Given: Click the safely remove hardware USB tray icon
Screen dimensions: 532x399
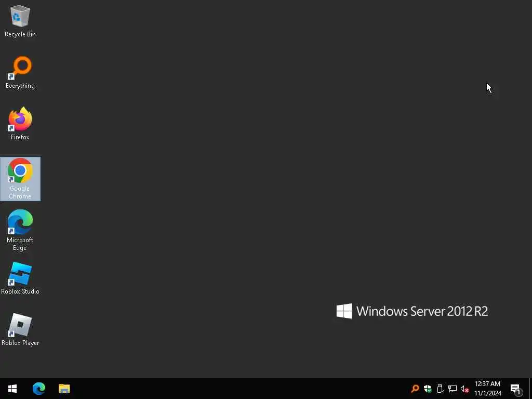Looking at the screenshot, I should pyautogui.click(x=440, y=389).
